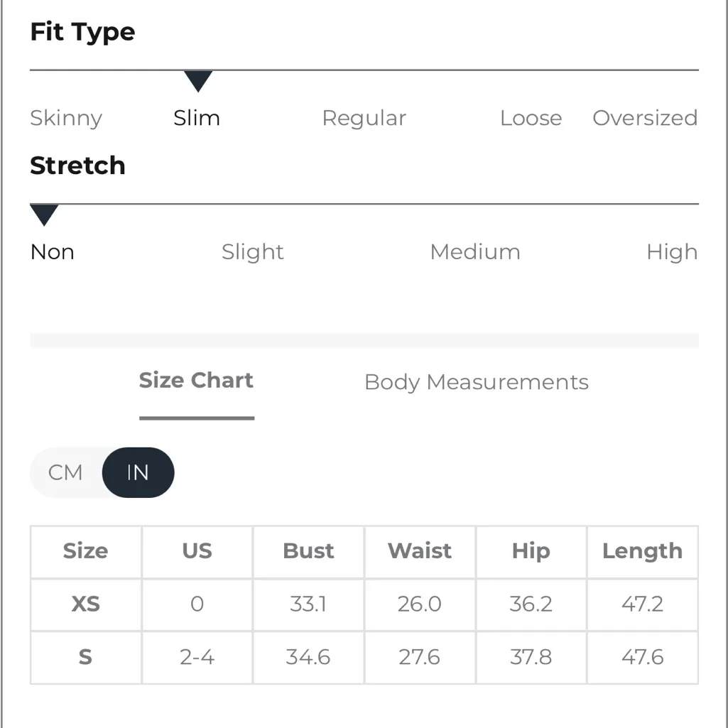Click the Oversized fit label
Image resolution: width=728 pixels, height=728 pixels.
click(645, 118)
